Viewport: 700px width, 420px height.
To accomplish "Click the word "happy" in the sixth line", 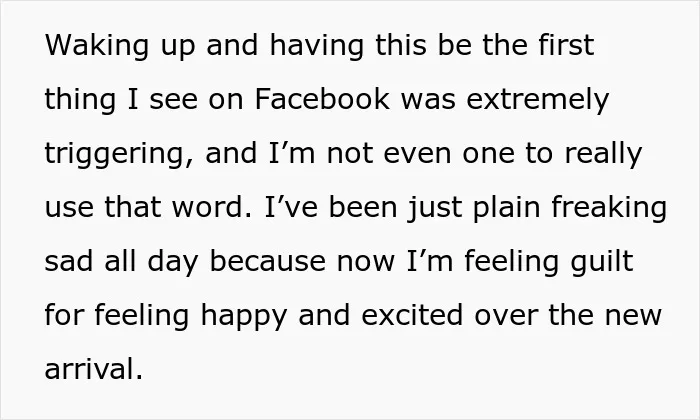I will pos(243,316).
